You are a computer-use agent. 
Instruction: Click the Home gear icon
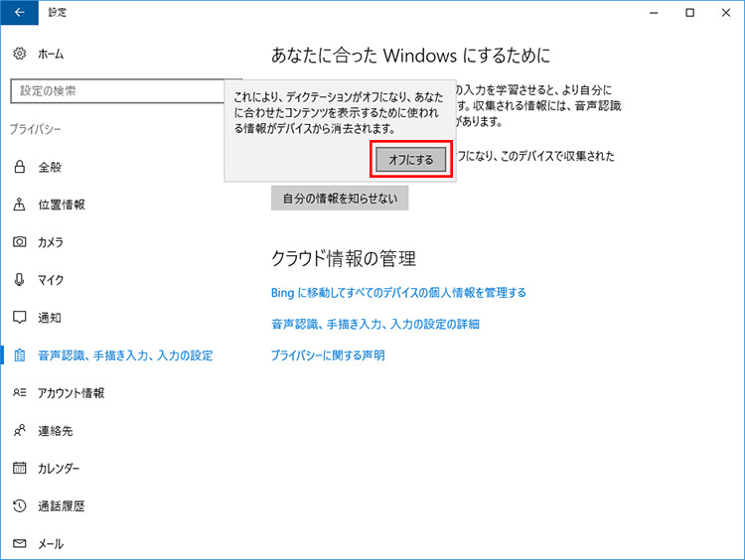pyautogui.click(x=19, y=54)
